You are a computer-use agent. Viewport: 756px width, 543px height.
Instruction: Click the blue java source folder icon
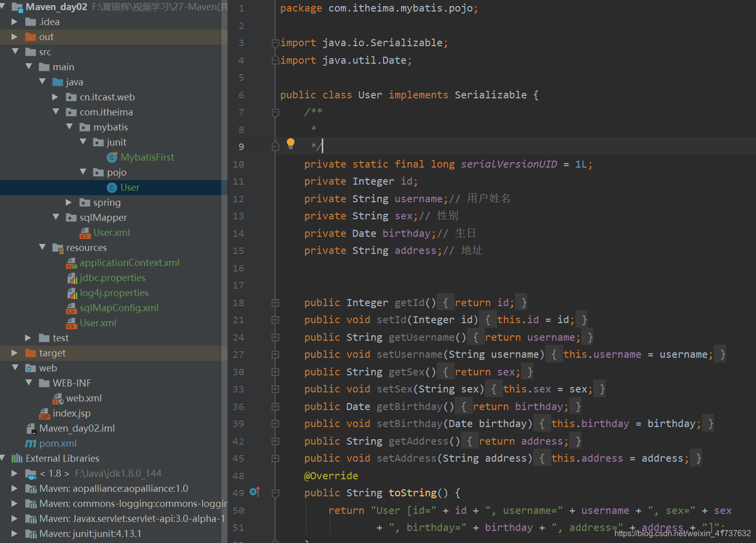point(58,82)
